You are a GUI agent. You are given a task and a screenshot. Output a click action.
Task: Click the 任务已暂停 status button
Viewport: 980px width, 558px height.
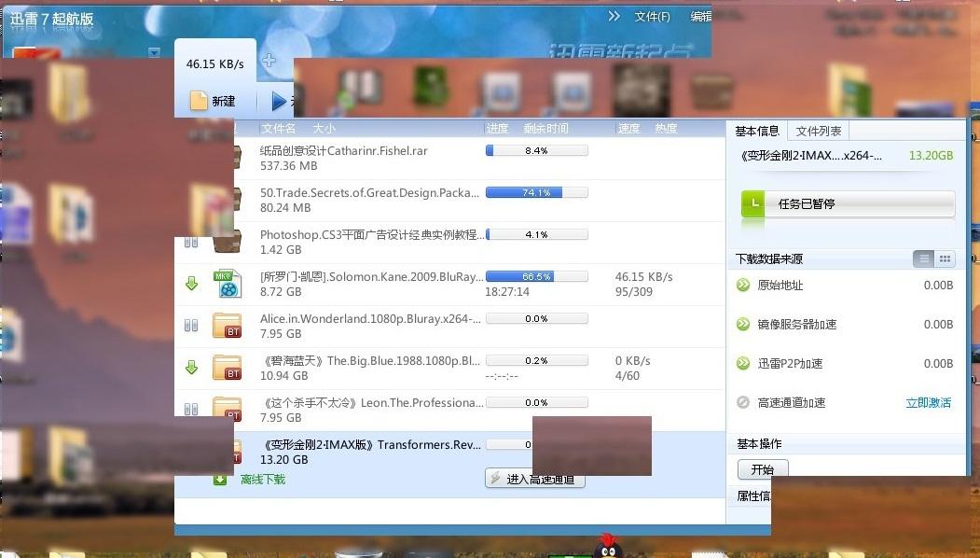849,204
